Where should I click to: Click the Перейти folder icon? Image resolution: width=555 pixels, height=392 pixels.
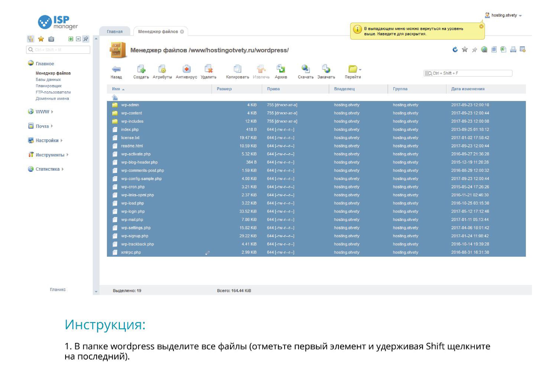353,69
